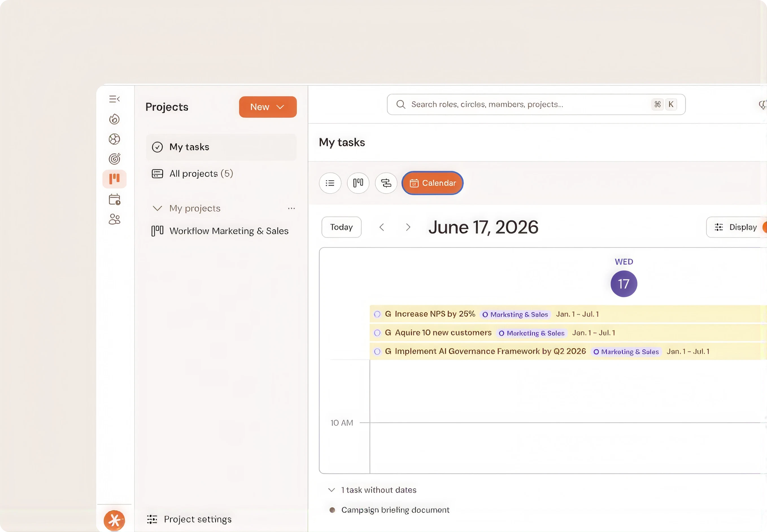Click the purple 17 date circle
The image size is (767, 532).
tap(624, 284)
